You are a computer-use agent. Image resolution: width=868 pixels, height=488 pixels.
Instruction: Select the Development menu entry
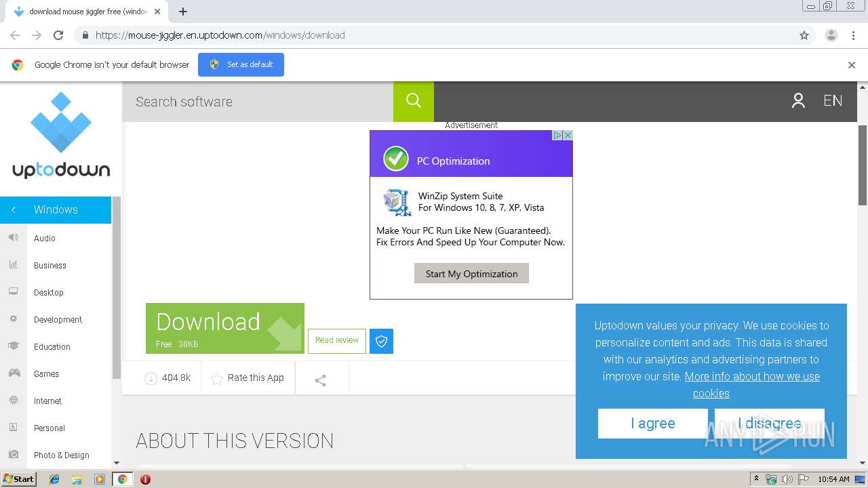(58, 319)
